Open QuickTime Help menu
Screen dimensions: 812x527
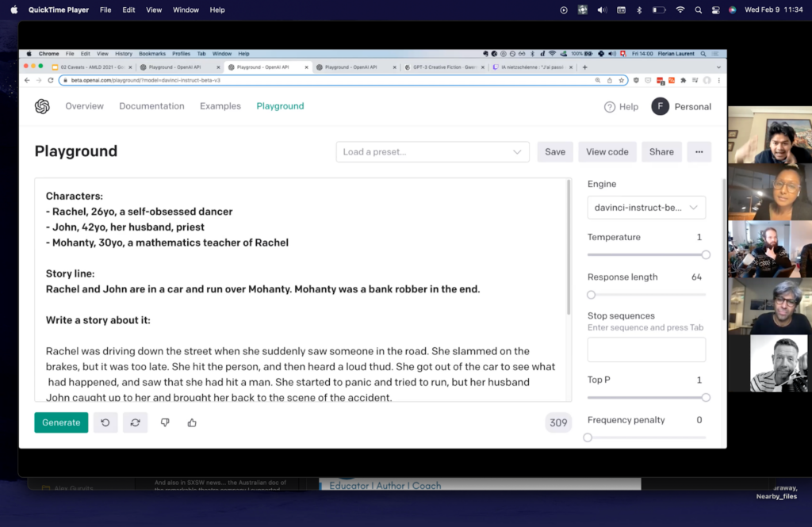coord(217,10)
